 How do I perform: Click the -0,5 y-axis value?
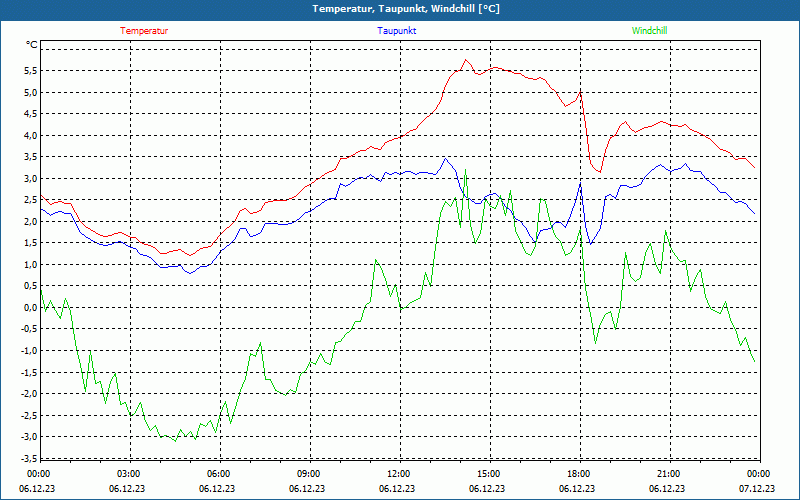click(29, 329)
